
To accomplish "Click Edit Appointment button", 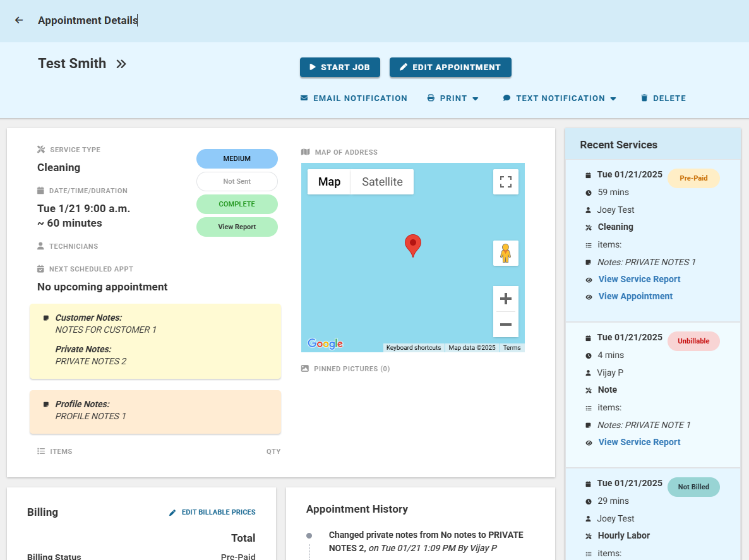I will tap(450, 68).
